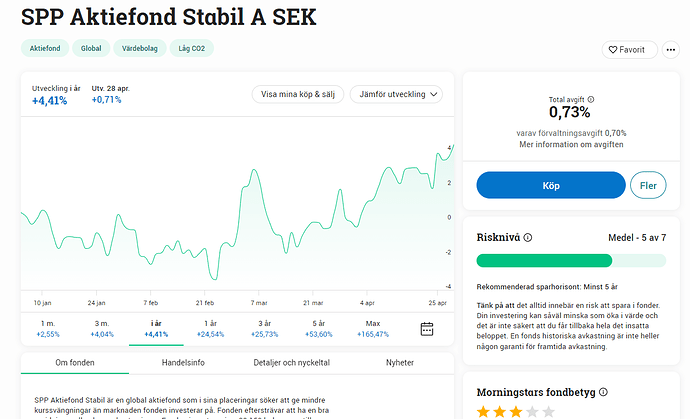The image size is (690, 419).
Task: Click the Värdebolag category tag
Action: coord(139,48)
